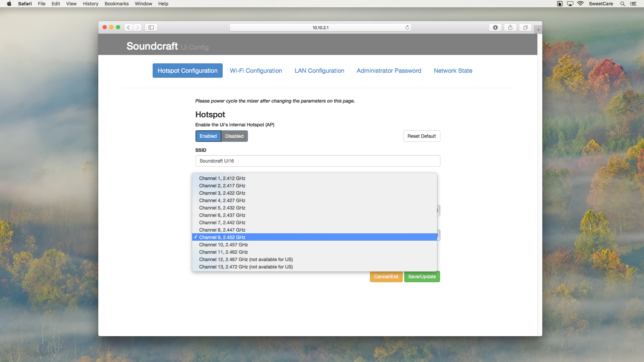644x362 pixels.
Task: Choose Channel 7, 2.442 GHz
Action: [x=315, y=223]
